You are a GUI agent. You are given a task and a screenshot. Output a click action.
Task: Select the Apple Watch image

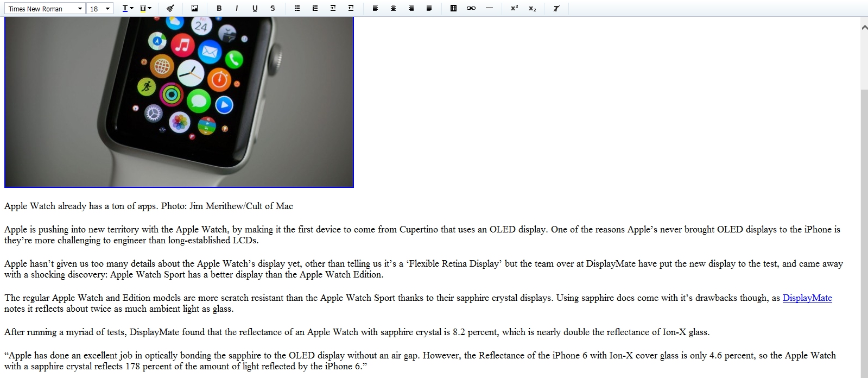pyautogui.click(x=179, y=102)
